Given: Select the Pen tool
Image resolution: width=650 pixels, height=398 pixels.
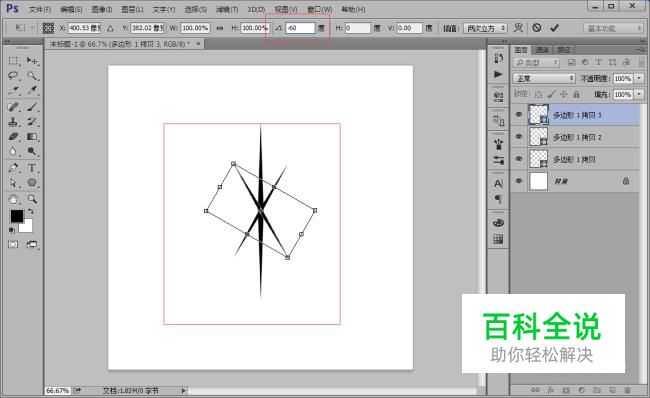Looking at the screenshot, I should click(x=13, y=168).
